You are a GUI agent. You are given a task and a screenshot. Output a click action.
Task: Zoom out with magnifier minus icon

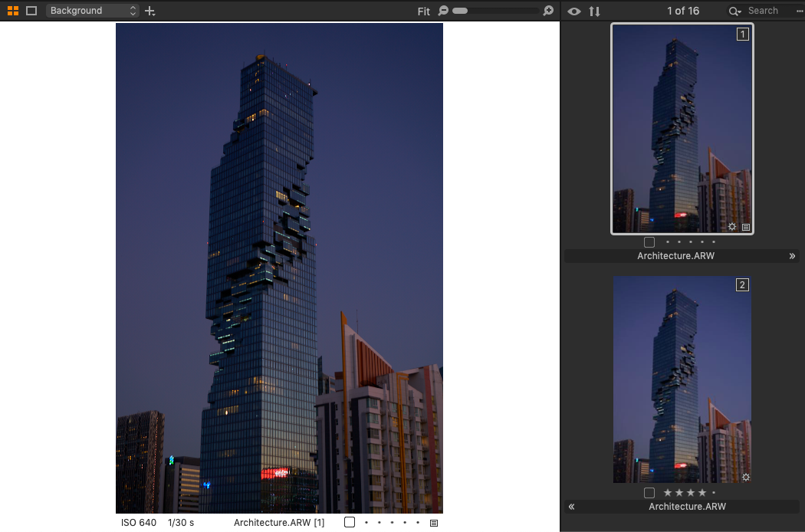443,11
